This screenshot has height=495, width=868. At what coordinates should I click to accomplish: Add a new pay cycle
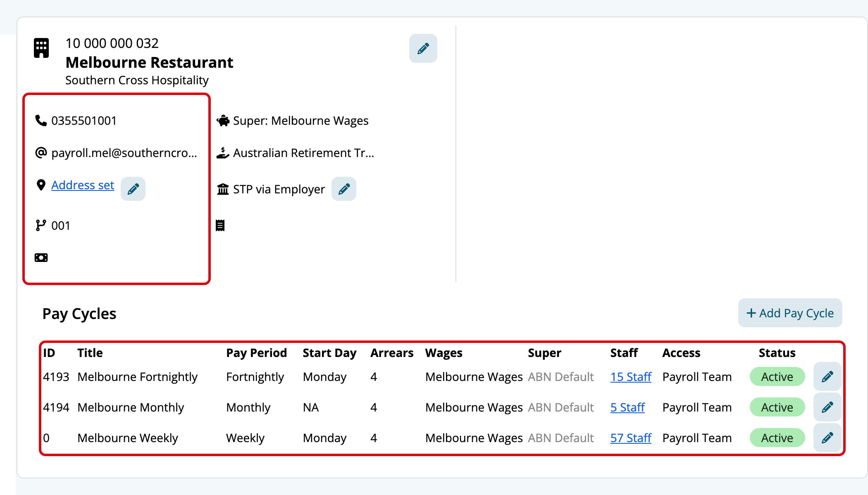click(x=790, y=313)
